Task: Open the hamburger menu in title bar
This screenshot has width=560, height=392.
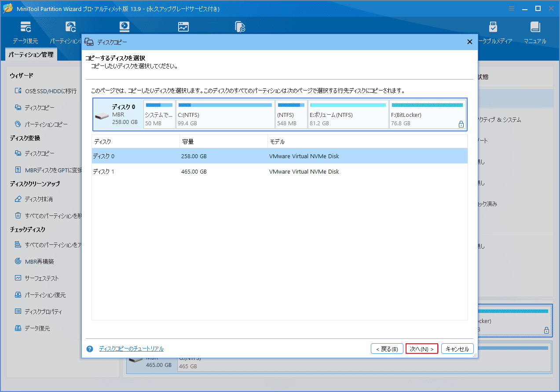Action: 511,8
